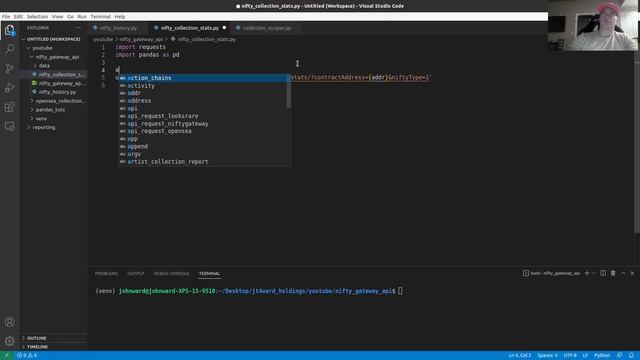Collapse the nifty_gateway_api folder
The height and width of the screenshot is (360, 640).
click(x=54, y=57)
